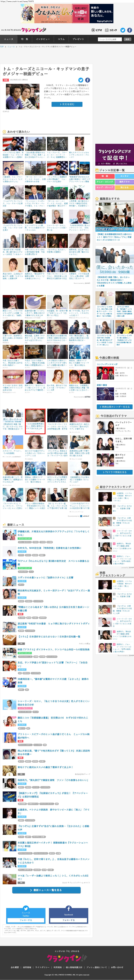Open the ビデオ icon link in header
This screenshot has width=134, height=980.
97,30
